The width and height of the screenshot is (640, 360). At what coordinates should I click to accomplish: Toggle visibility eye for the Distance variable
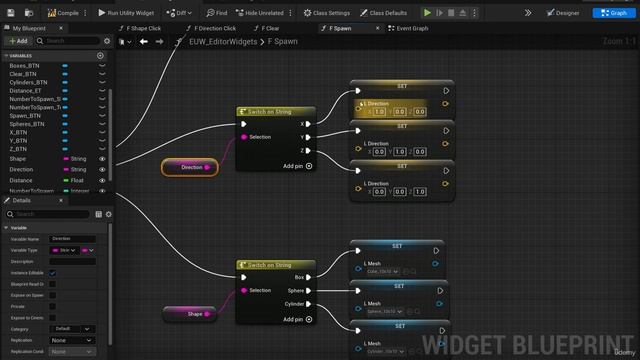pyautogui.click(x=102, y=180)
